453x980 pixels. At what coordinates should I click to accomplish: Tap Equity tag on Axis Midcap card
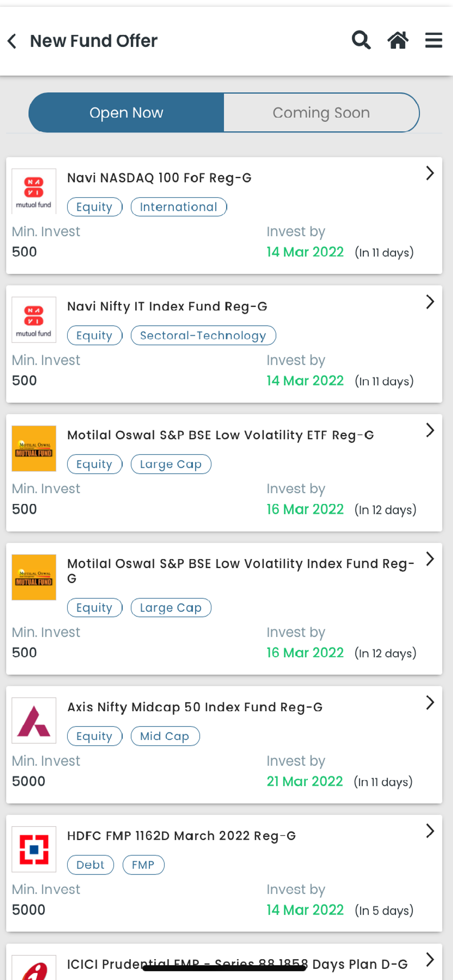pos(94,736)
